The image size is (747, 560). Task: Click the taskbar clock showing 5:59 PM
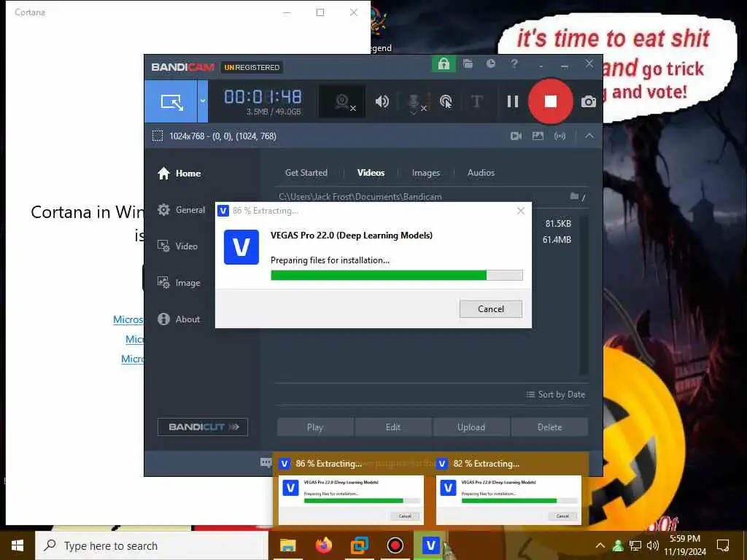tap(685, 545)
